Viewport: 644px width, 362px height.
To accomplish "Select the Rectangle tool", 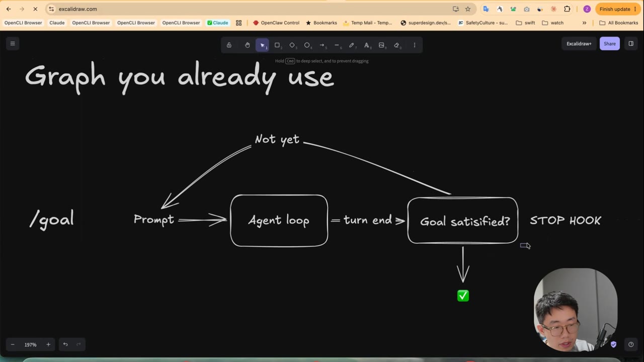I will click(x=277, y=45).
